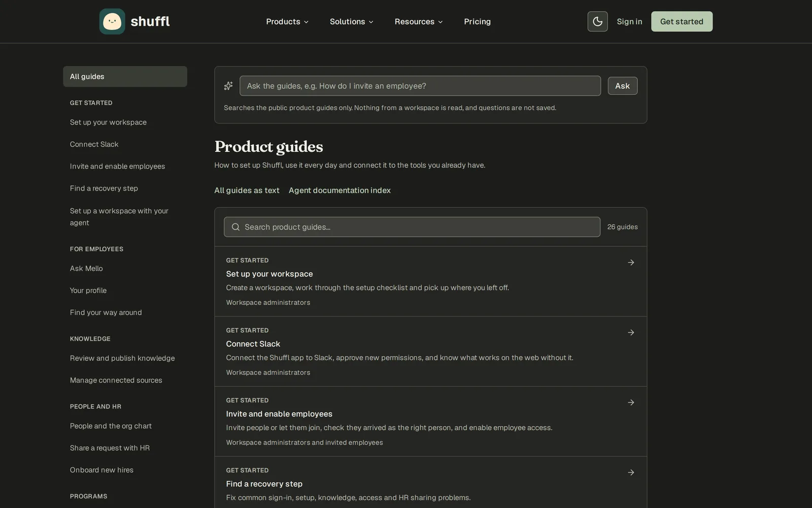
Task: Click the shuffl wordmark text
Action: pos(150,21)
